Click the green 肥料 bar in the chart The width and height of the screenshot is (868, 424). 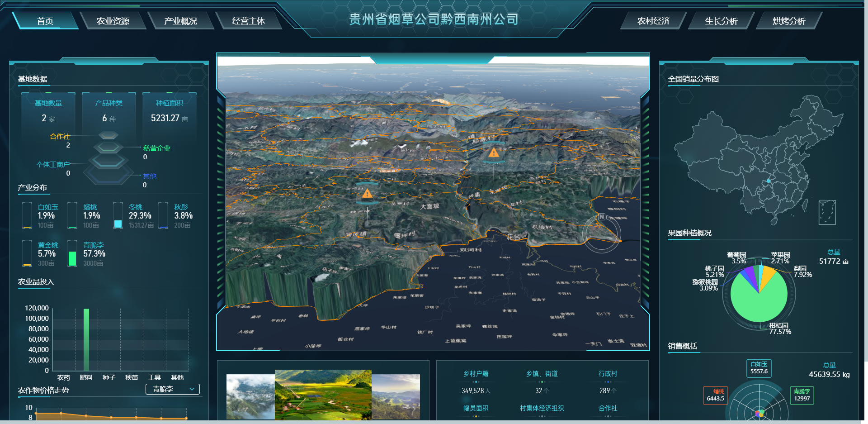tap(86, 339)
